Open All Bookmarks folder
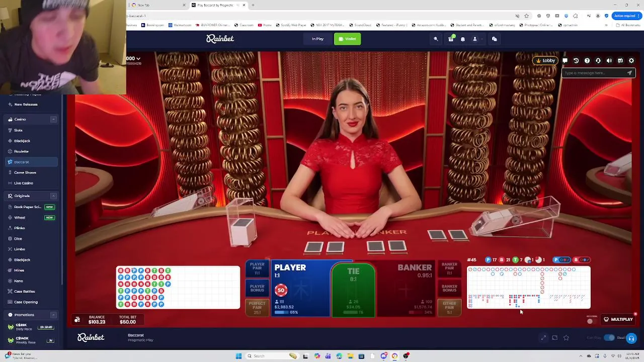Image resolution: width=644 pixels, height=362 pixels. [629, 25]
